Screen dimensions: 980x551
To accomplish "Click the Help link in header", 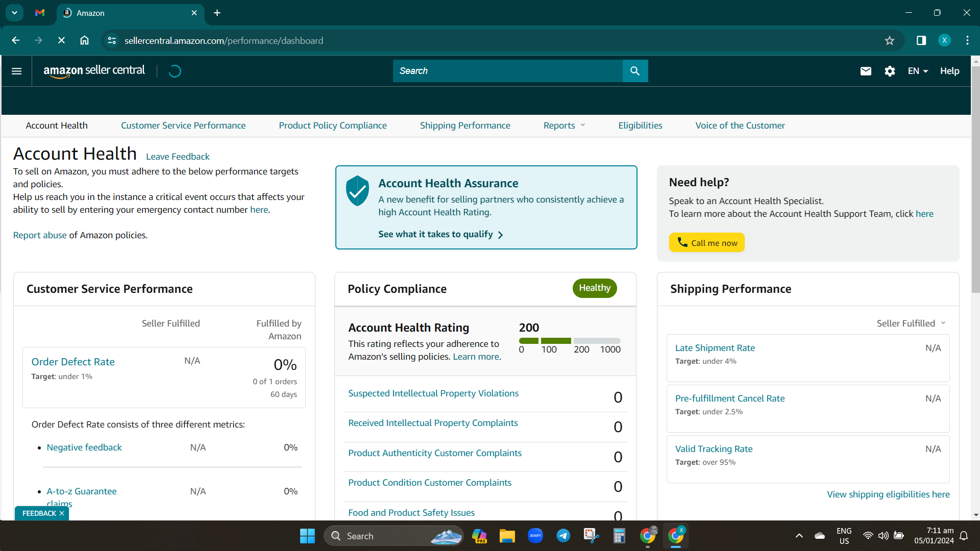I will click(x=949, y=71).
